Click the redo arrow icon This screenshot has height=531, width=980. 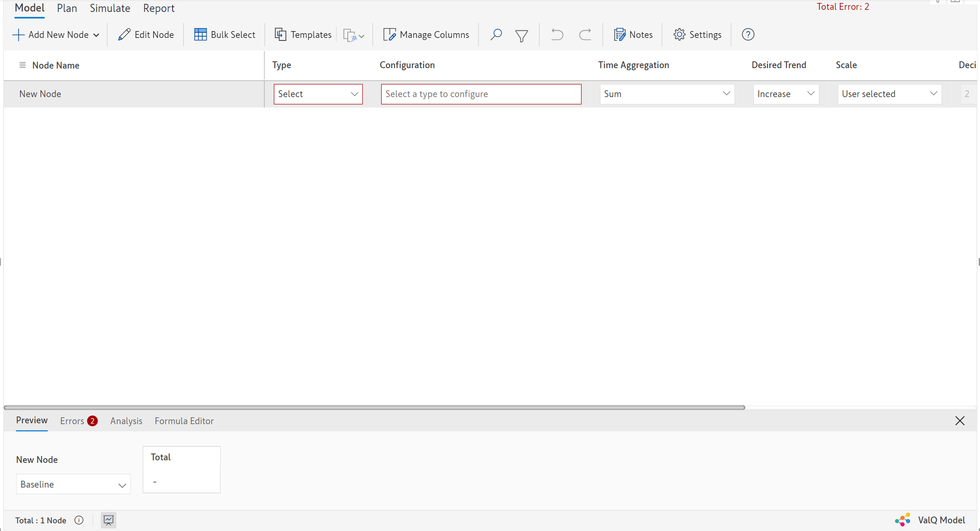tap(585, 34)
